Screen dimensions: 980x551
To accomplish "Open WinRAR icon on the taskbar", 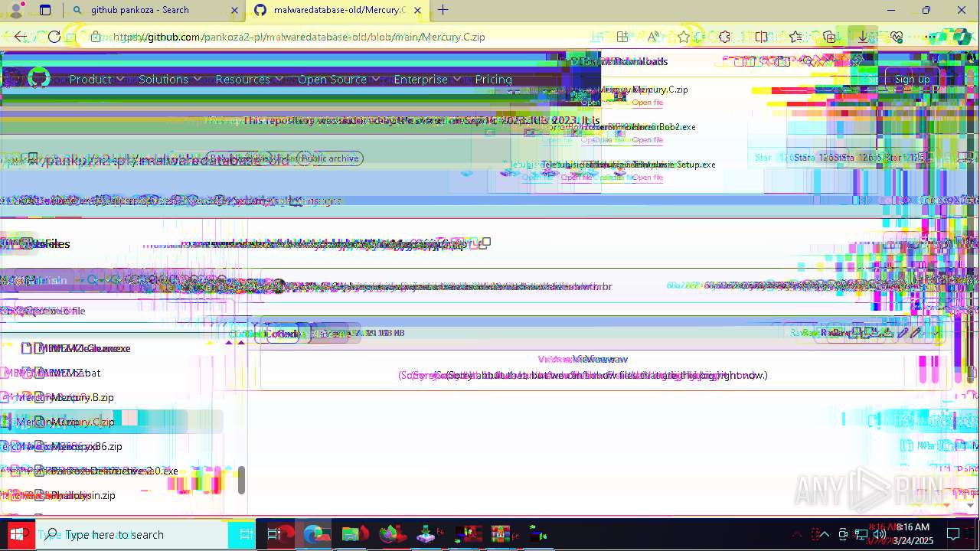I will click(500, 534).
